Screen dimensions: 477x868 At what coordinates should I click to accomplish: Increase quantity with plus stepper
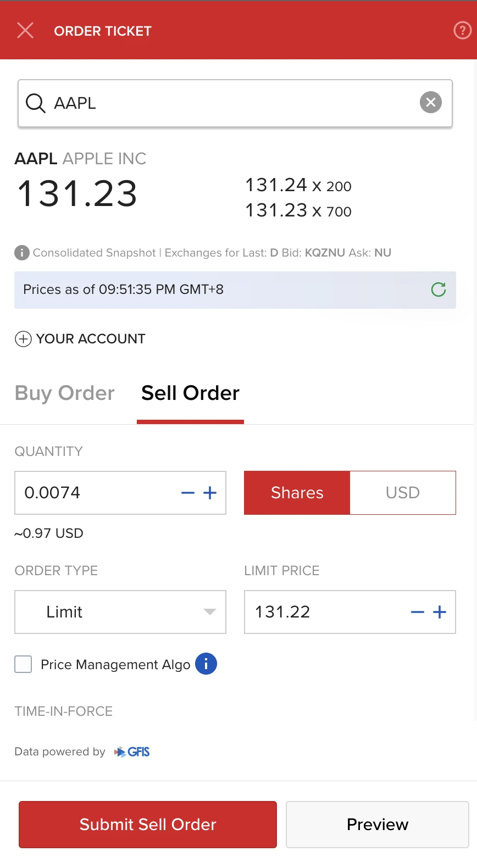tap(210, 493)
